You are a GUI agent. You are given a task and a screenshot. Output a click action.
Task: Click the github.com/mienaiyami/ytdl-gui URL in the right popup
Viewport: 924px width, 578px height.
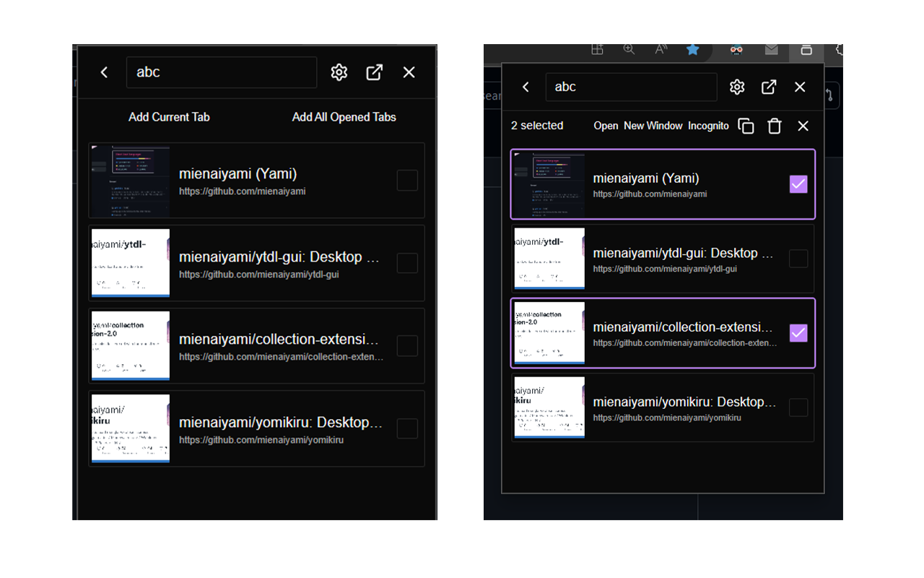665,269
